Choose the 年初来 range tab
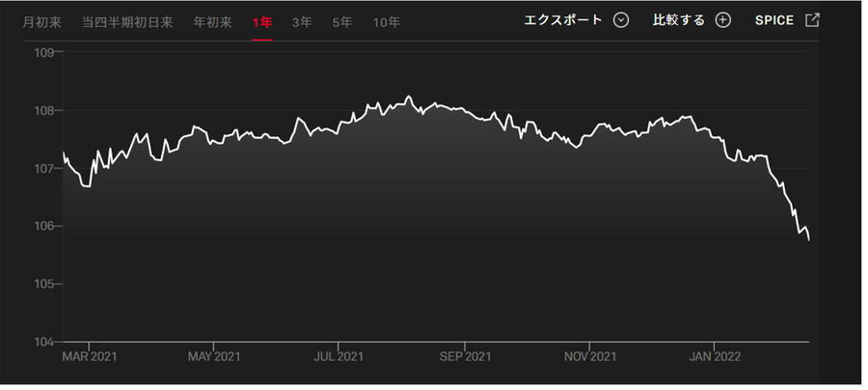This screenshot has height=390, width=868. tap(212, 21)
